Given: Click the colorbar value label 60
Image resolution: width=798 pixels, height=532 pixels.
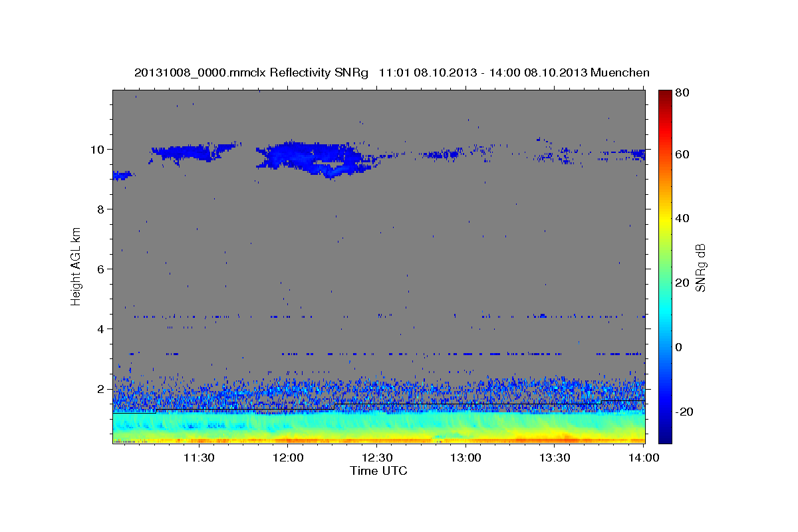Looking at the screenshot, I should tap(684, 154).
